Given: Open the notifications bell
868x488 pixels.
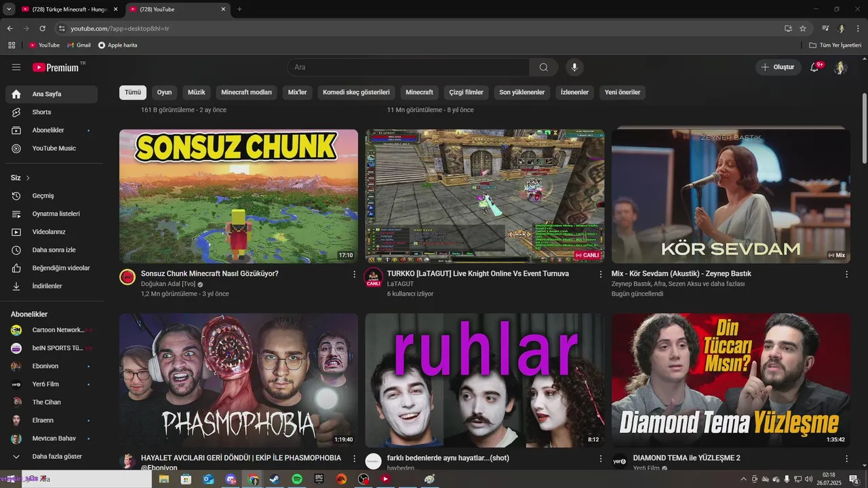Looking at the screenshot, I should (814, 67).
